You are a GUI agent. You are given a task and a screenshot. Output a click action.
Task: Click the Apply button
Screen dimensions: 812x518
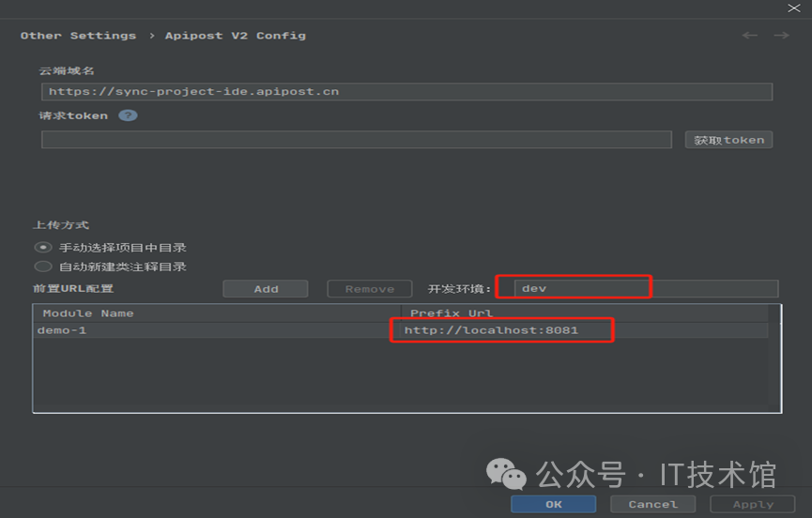pos(753,504)
